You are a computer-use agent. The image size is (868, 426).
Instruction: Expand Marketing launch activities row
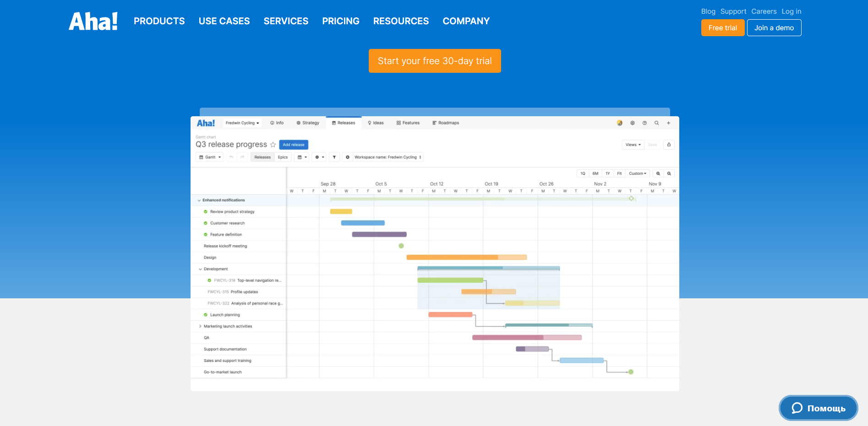click(200, 326)
